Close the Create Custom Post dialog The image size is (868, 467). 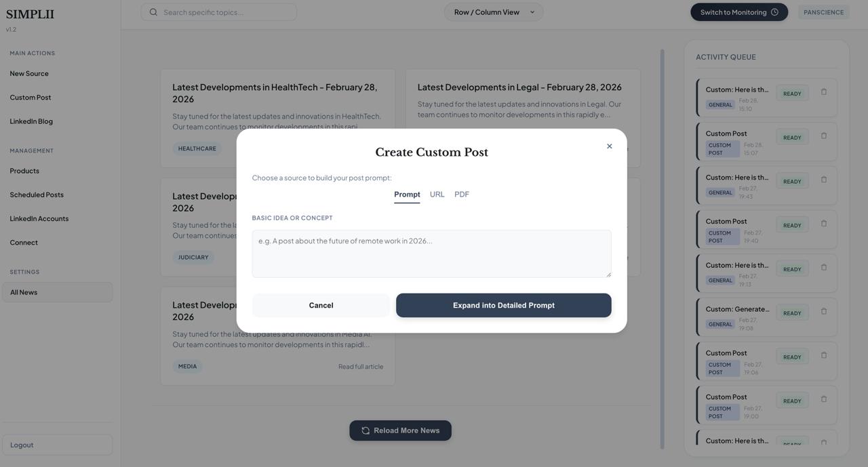609,146
